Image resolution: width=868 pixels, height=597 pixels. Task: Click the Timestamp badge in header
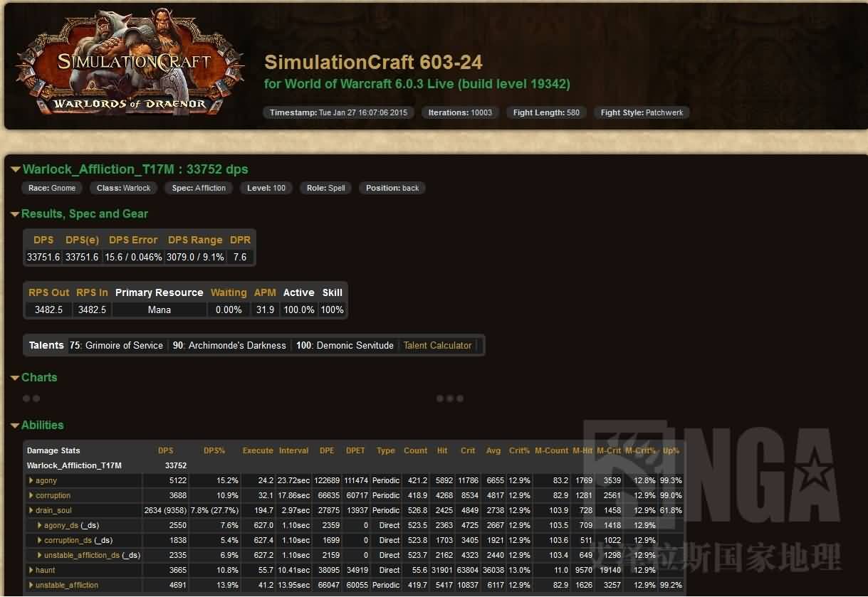tap(338, 112)
